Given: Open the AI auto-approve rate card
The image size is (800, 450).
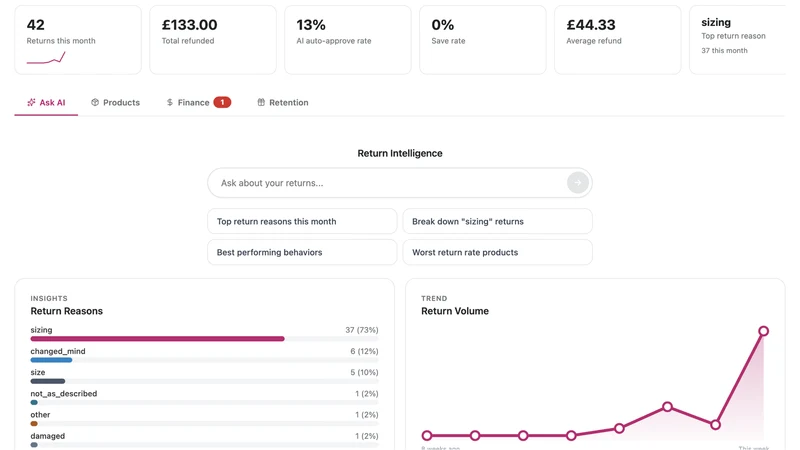Looking at the screenshot, I should coord(347,40).
